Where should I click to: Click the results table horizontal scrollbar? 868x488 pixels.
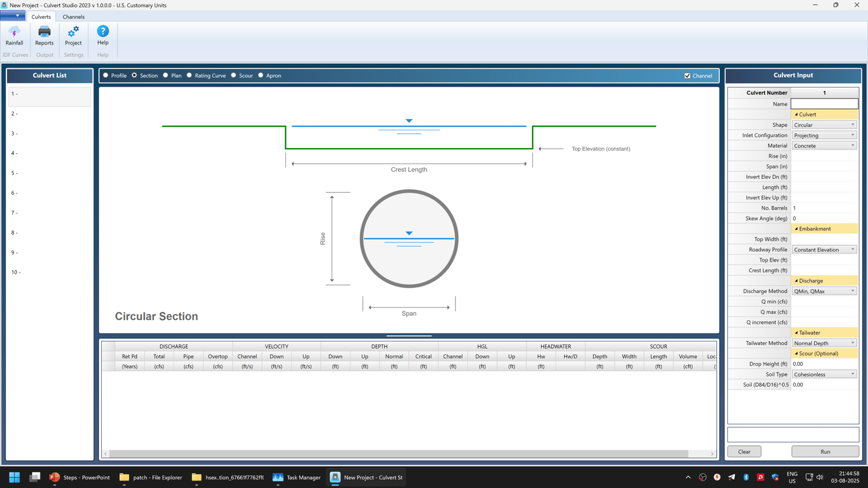click(x=399, y=454)
